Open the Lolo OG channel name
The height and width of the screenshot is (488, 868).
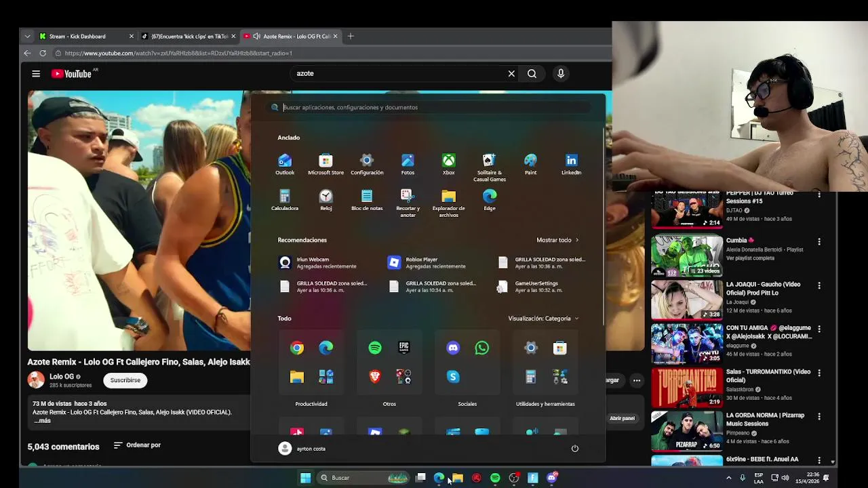(62, 376)
